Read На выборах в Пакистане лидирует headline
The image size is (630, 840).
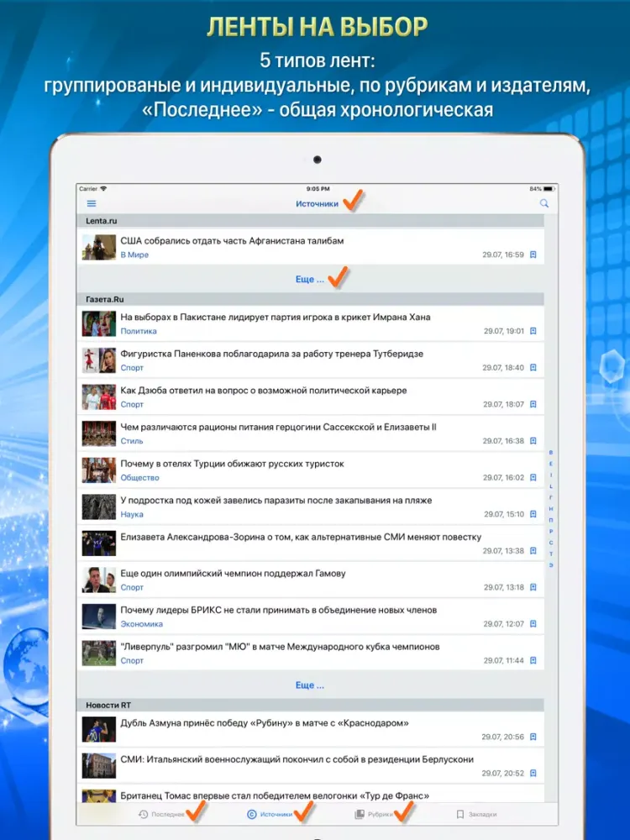tap(276, 318)
